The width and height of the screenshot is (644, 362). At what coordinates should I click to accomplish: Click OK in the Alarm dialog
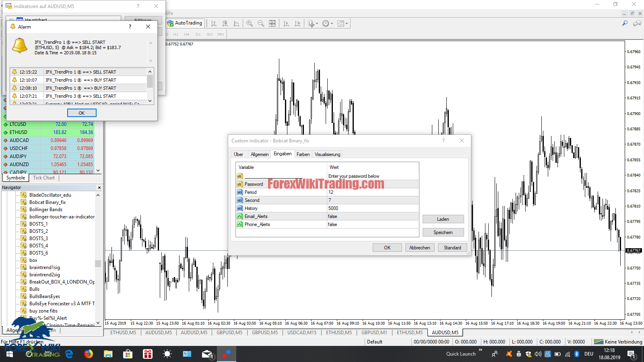click(82, 113)
